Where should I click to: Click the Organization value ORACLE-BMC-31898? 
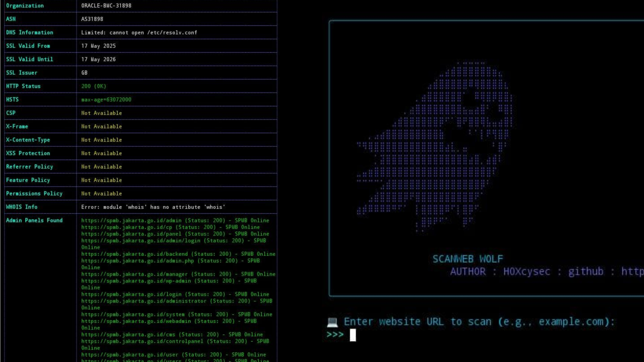click(x=106, y=5)
